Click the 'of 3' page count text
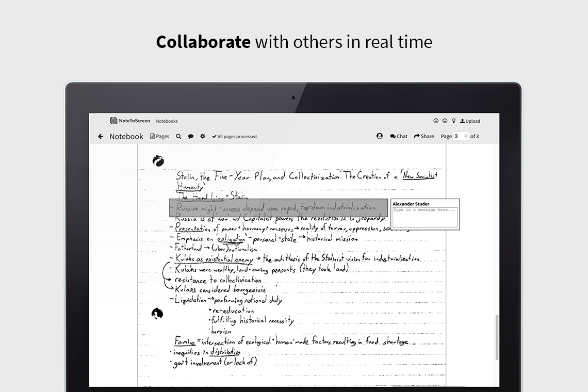Viewport: 588px width, 392px height. pos(475,136)
